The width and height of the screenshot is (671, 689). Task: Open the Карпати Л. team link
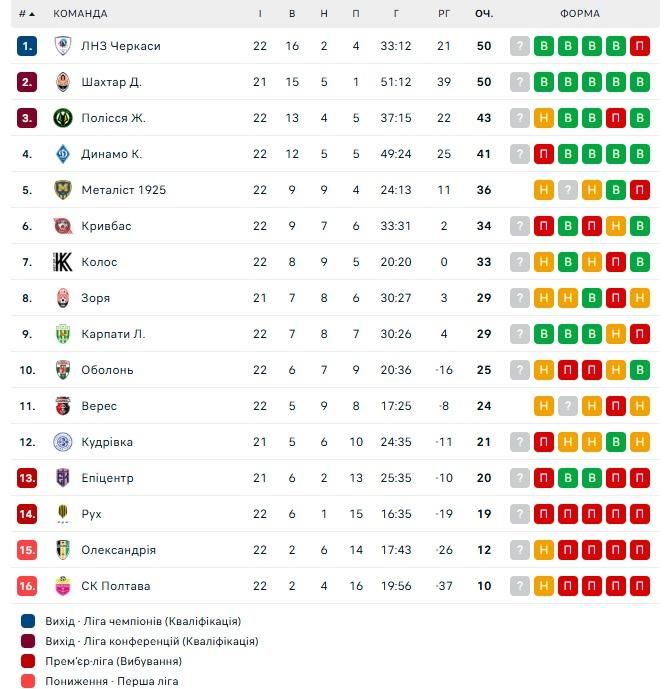tap(113, 334)
